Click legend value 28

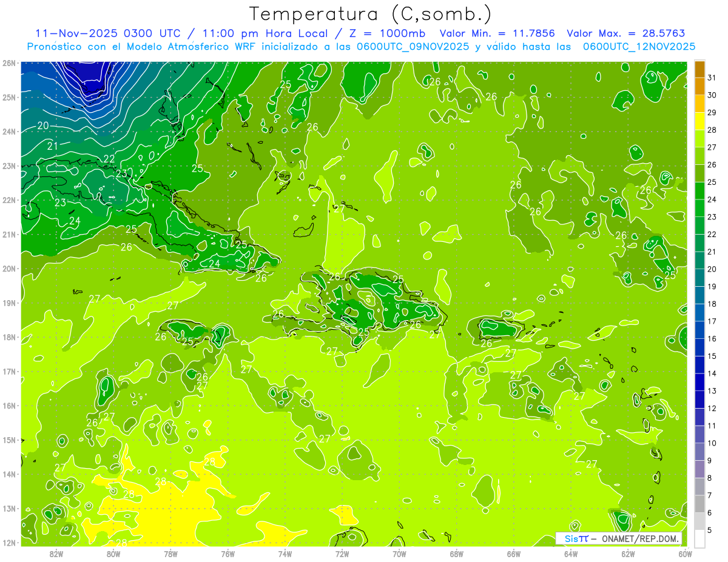pos(712,130)
